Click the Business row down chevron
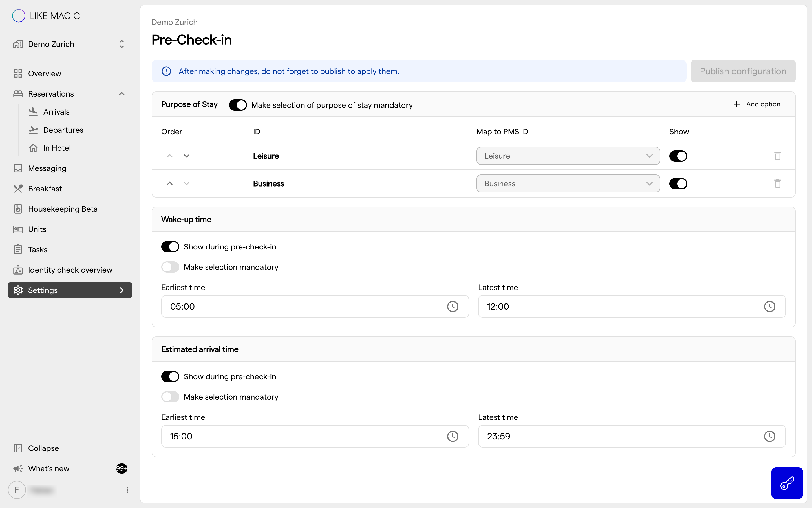 187,183
